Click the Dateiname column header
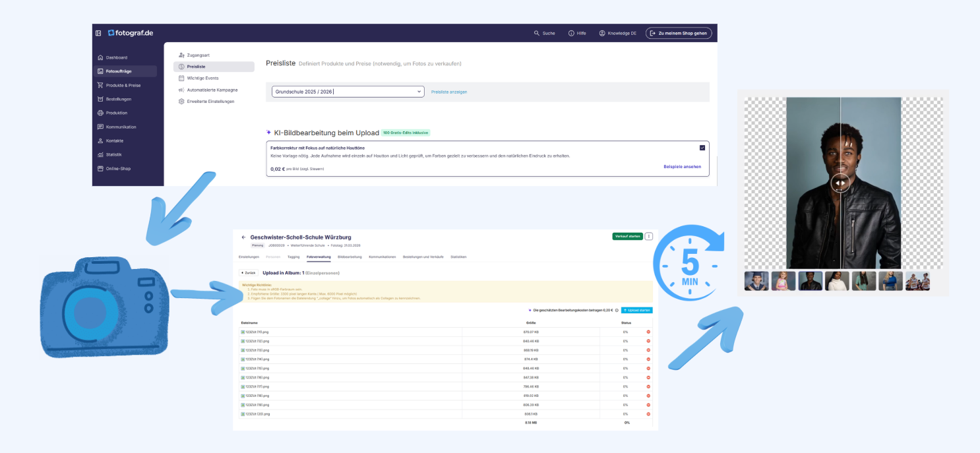Viewport: 980px width, 453px height. [x=248, y=322]
